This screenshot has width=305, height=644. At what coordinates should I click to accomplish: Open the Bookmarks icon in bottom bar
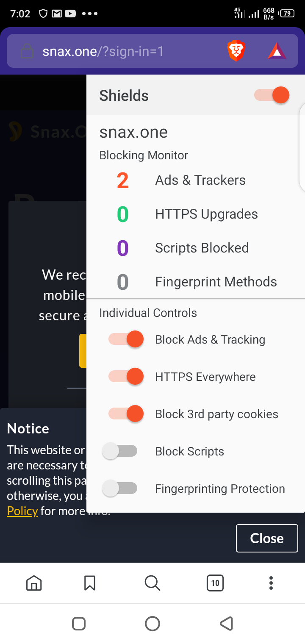[x=90, y=583]
